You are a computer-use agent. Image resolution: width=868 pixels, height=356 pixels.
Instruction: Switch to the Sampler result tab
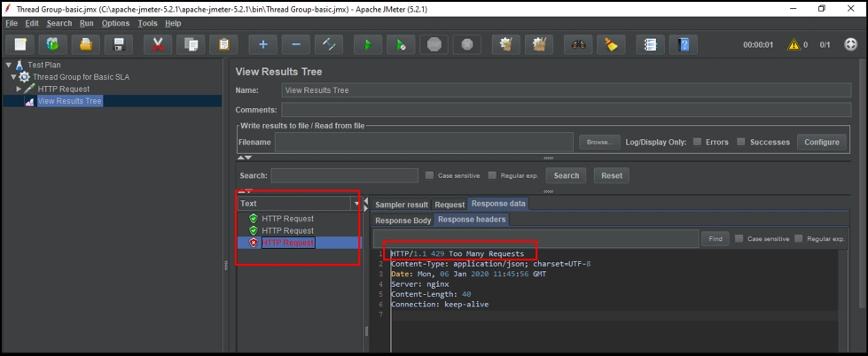(401, 205)
